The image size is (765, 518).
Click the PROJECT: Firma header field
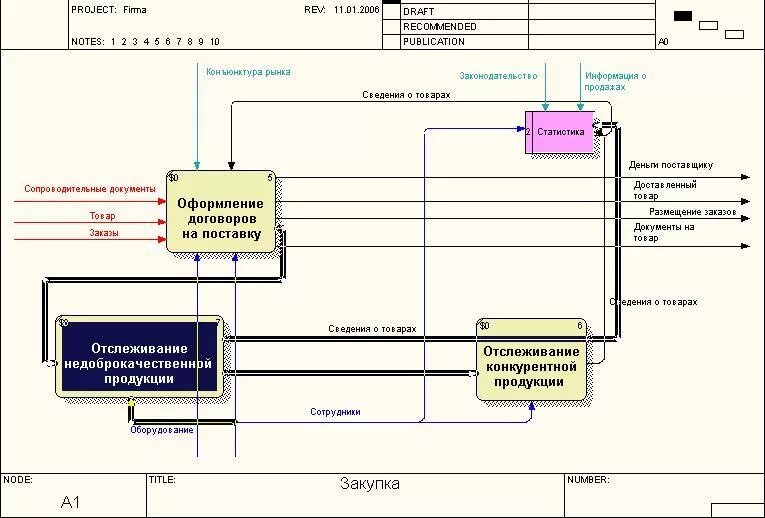tap(109, 9)
